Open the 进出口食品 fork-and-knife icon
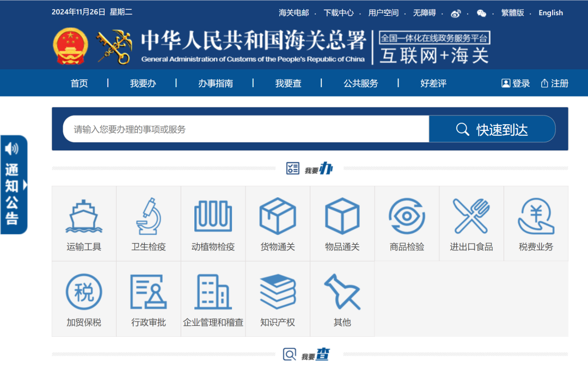The image size is (588, 369). (471, 216)
